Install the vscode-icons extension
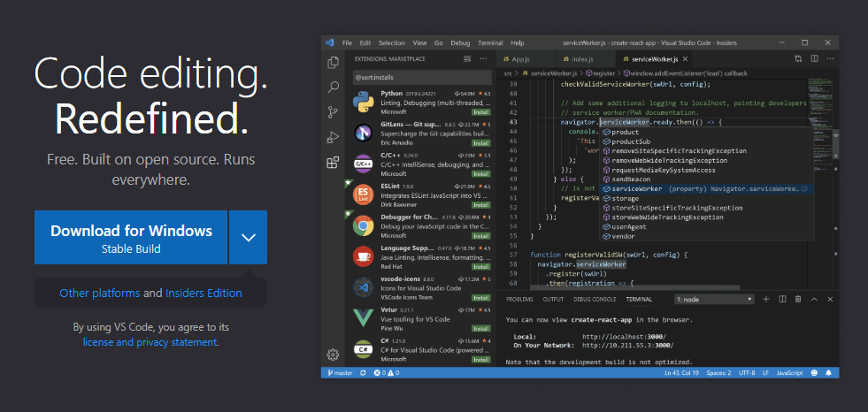The height and width of the screenshot is (412, 868). point(480,298)
